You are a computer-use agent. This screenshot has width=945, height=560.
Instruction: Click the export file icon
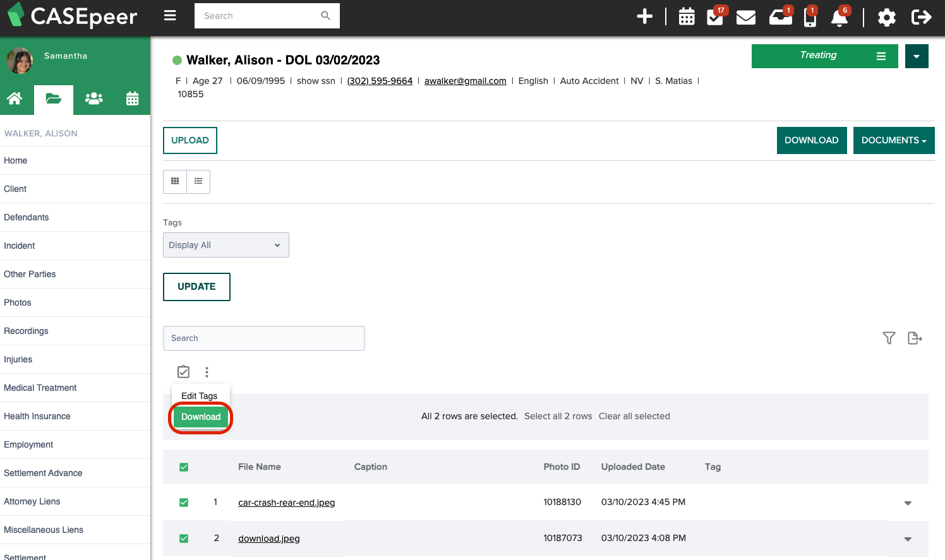point(915,338)
